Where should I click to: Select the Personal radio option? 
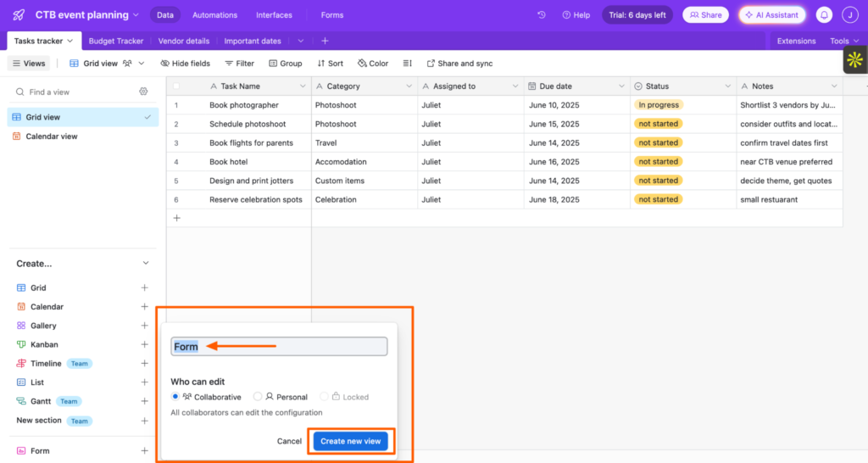click(258, 397)
